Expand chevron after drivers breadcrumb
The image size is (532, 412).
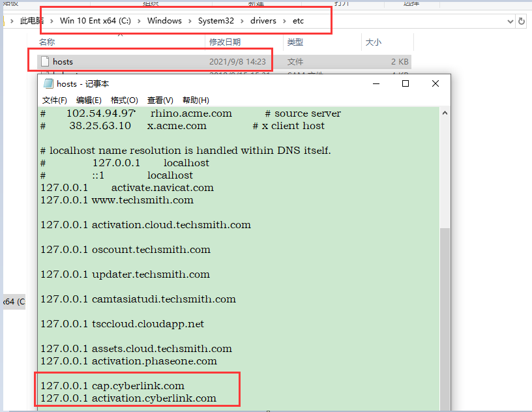coord(285,21)
